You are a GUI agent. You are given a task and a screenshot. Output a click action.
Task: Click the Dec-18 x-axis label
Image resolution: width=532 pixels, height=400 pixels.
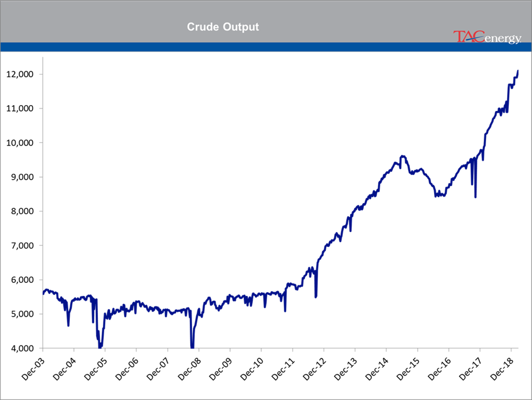[502, 369]
